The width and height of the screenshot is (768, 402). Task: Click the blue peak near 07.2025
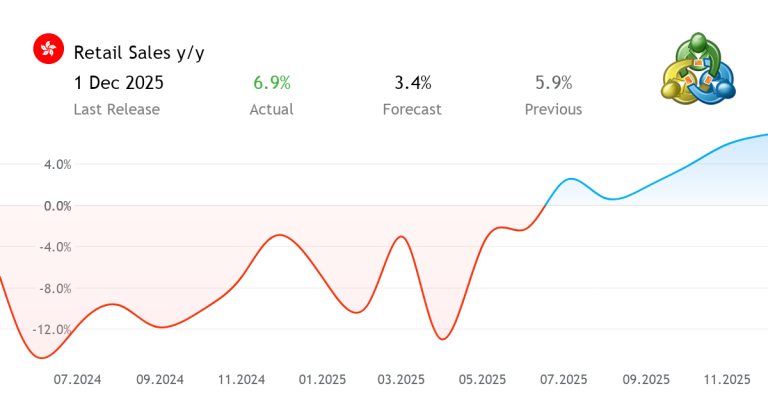pyautogui.click(x=569, y=179)
